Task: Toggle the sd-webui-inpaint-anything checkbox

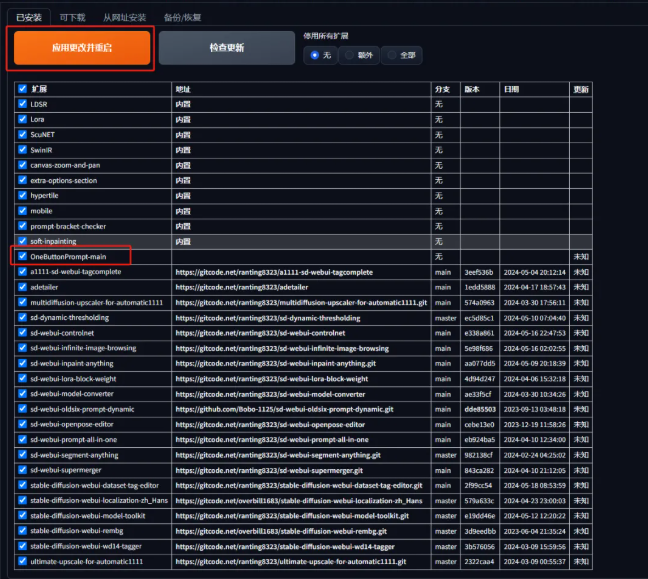Action: (x=22, y=363)
